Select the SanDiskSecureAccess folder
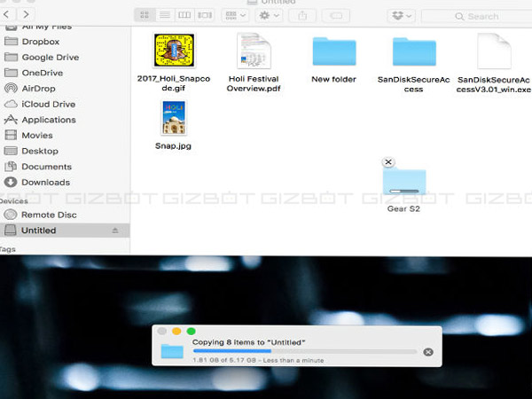The width and height of the screenshot is (532, 399). [x=414, y=65]
